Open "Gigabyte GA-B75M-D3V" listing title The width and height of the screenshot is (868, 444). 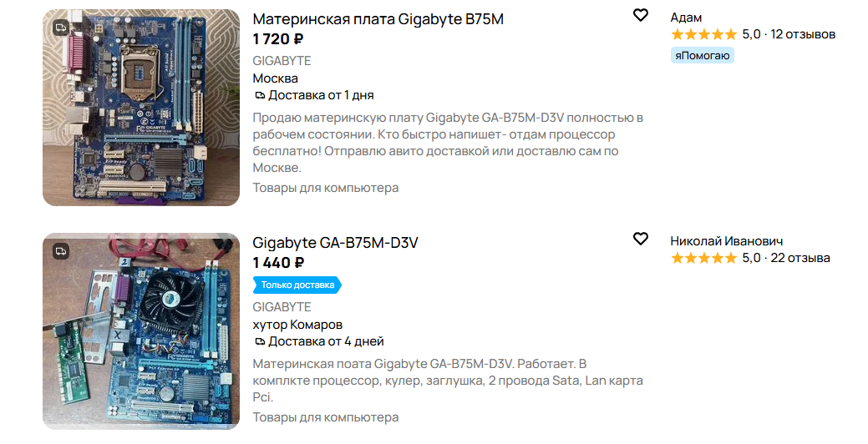[x=335, y=243]
